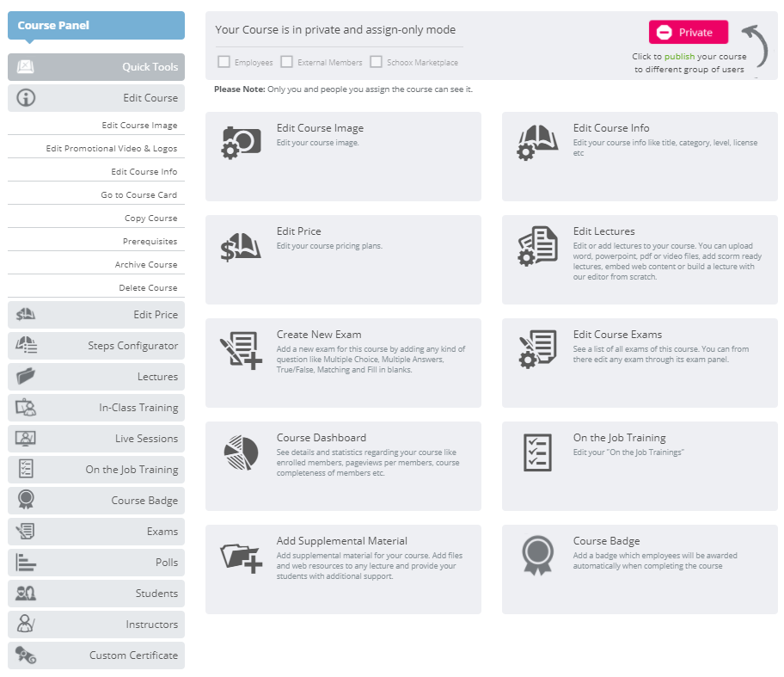
Task: Open the Live Sessions sidebar label
Action: coord(146,439)
